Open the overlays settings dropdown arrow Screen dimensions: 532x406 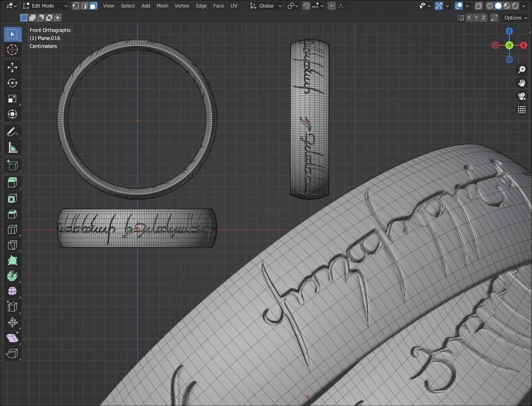[468, 6]
